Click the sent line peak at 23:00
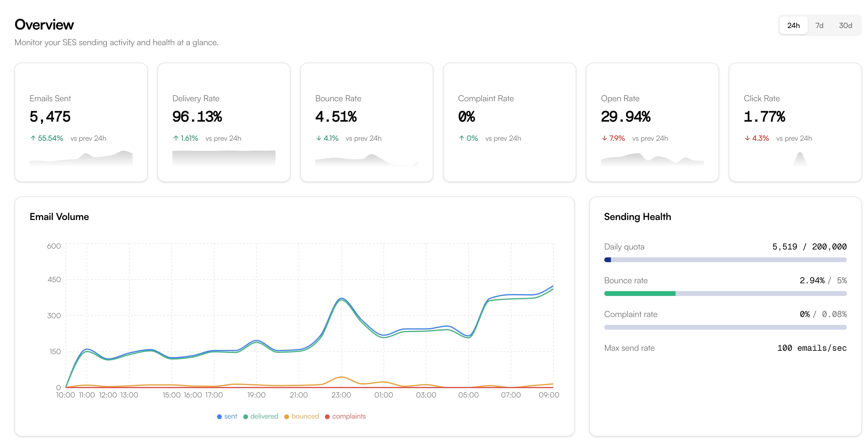Image resolution: width=868 pixels, height=446 pixels. [x=341, y=298]
